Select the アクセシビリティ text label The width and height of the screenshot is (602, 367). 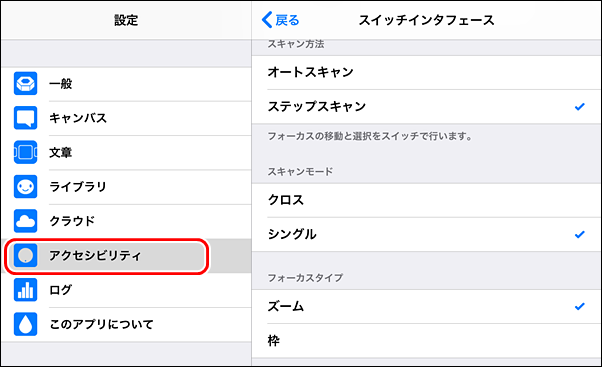(95, 256)
